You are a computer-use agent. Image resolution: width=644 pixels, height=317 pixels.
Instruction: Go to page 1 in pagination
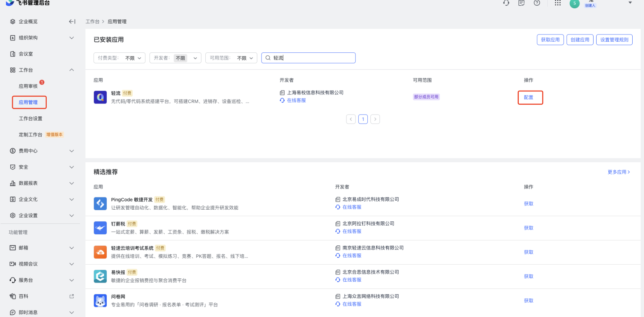pos(363,119)
